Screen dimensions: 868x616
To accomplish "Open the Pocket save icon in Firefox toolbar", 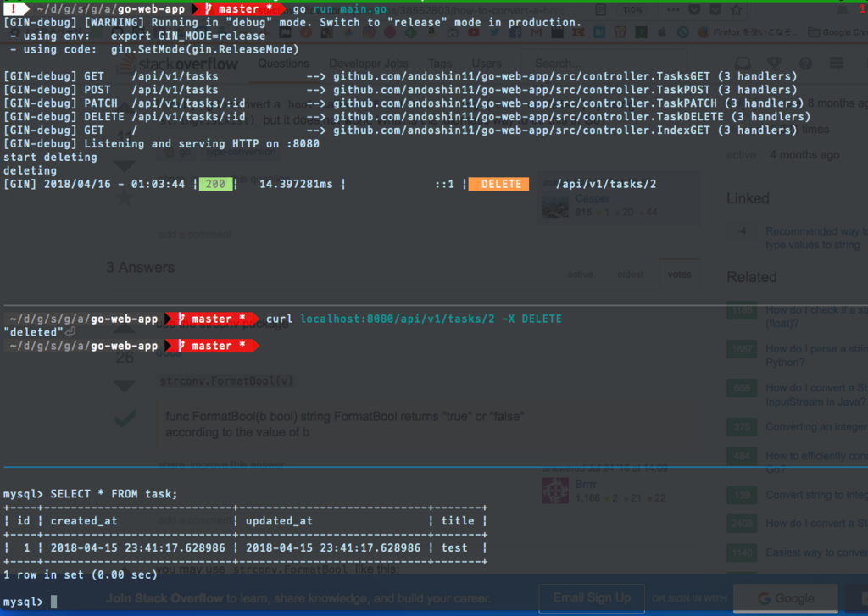I will [x=695, y=9].
